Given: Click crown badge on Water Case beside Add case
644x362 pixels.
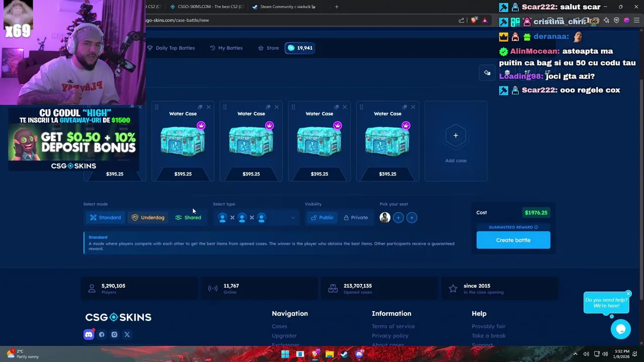Looking at the screenshot, I should pyautogui.click(x=406, y=126).
